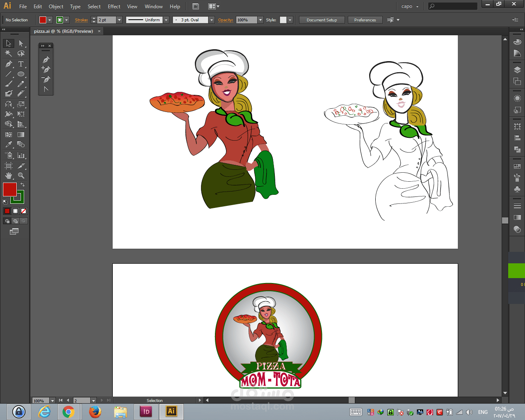Open stroke color dropdown in control bar
The height and width of the screenshot is (420, 525).
pos(67,20)
